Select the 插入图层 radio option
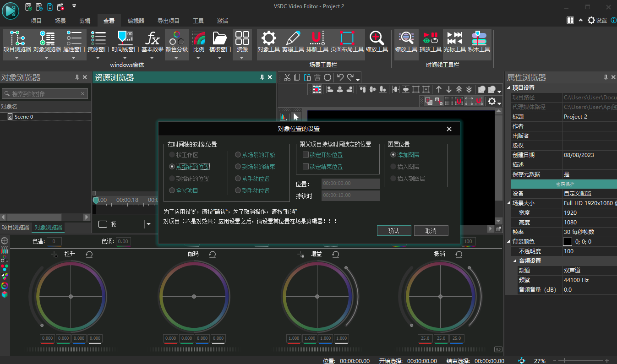 click(x=405, y=167)
